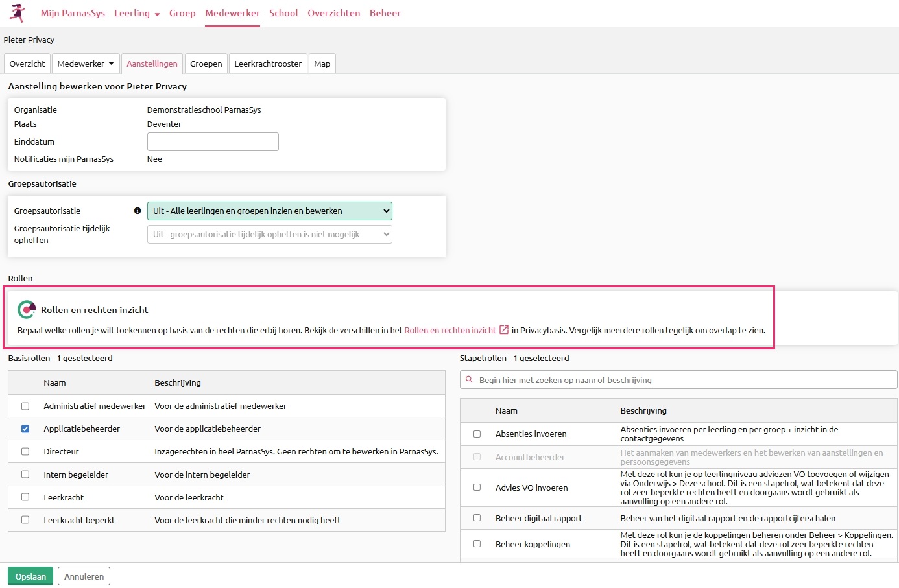899x588 pixels.
Task: Click 'Demonstratieschool ParnasSys' organisation value
Action: click(204, 110)
